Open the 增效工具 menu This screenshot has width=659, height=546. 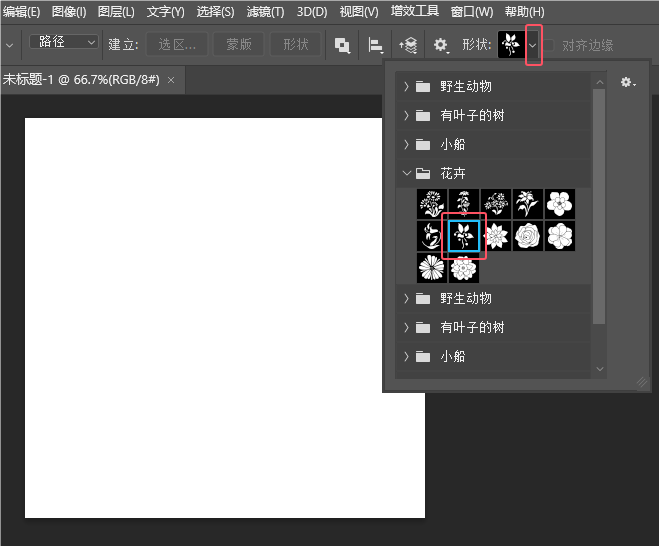click(x=415, y=11)
